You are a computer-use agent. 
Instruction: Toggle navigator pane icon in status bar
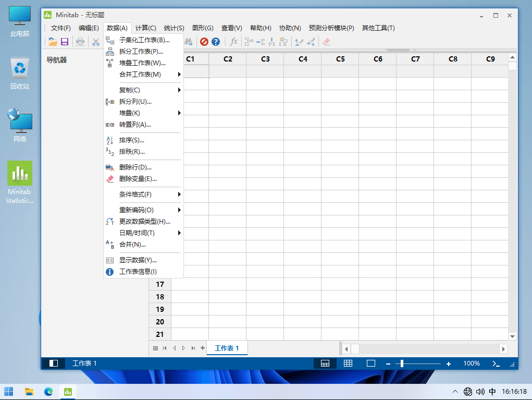coord(54,363)
